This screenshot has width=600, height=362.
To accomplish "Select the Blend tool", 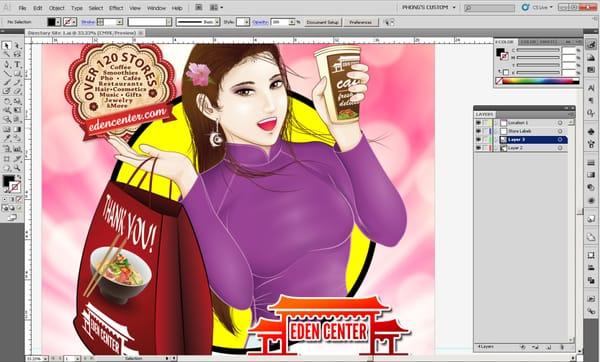I will (17, 139).
